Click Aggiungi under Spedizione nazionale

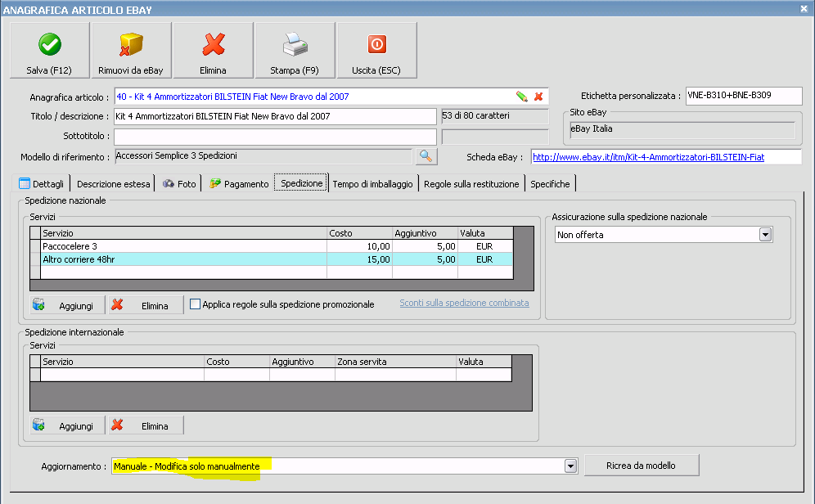(x=68, y=305)
